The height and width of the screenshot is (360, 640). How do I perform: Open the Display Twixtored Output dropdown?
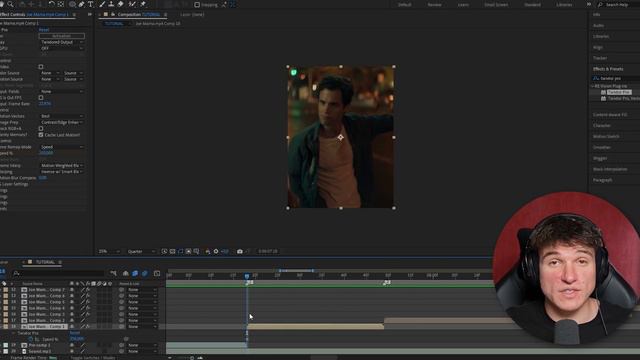tap(62, 42)
